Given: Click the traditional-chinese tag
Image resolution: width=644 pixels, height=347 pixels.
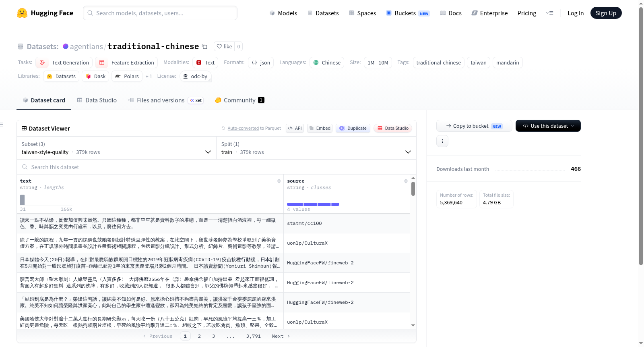Looking at the screenshot, I should (x=438, y=62).
